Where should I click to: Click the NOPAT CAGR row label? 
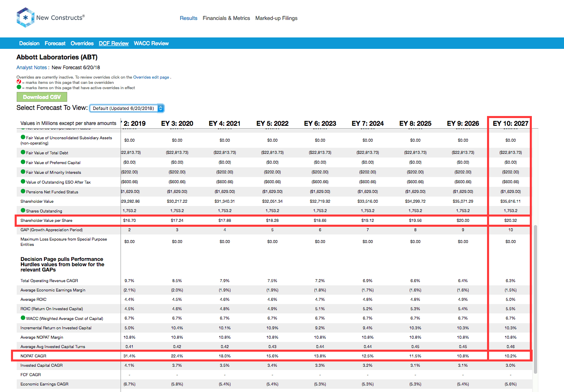click(33, 356)
